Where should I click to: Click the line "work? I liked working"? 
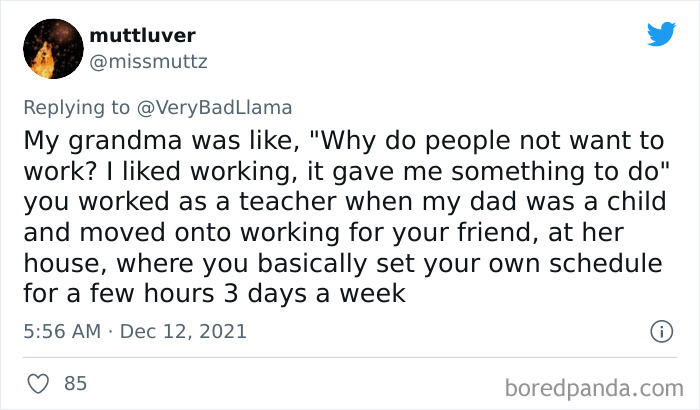(x=347, y=172)
